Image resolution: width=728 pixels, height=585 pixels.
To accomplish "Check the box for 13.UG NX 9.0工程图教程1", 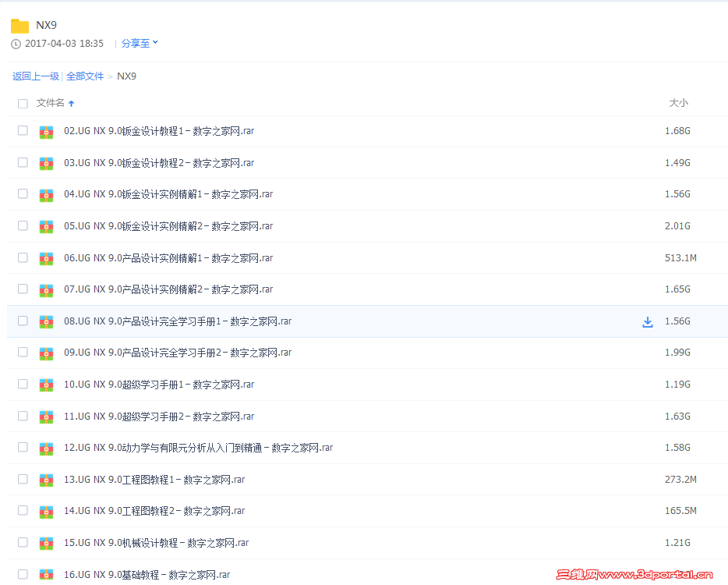I will (x=23, y=479).
